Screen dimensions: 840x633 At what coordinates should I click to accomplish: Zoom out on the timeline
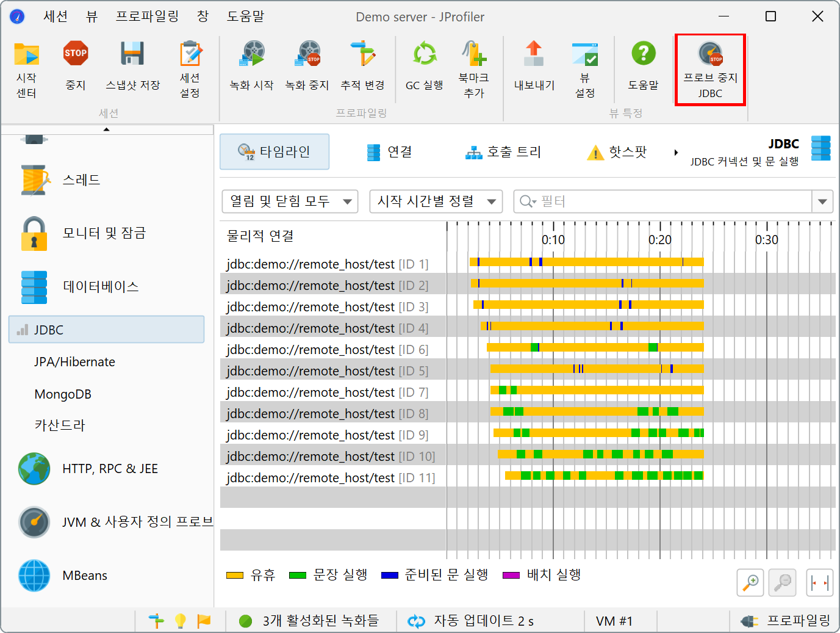[783, 582]
